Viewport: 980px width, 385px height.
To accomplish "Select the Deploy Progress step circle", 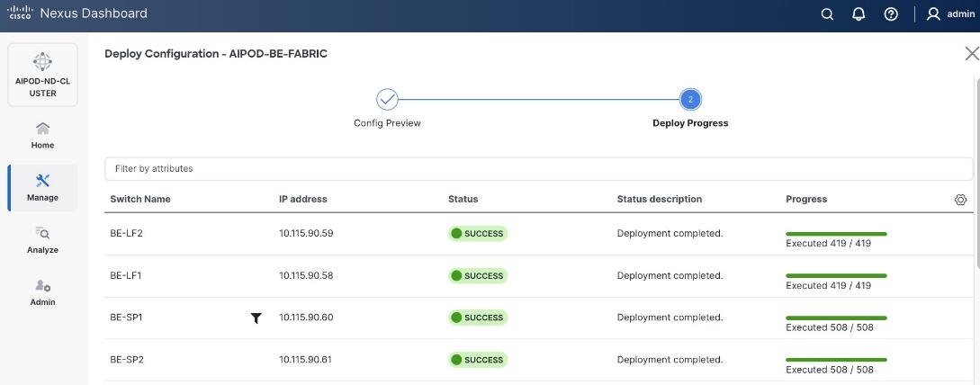I will pyautogui.click(x=690, y=100).
